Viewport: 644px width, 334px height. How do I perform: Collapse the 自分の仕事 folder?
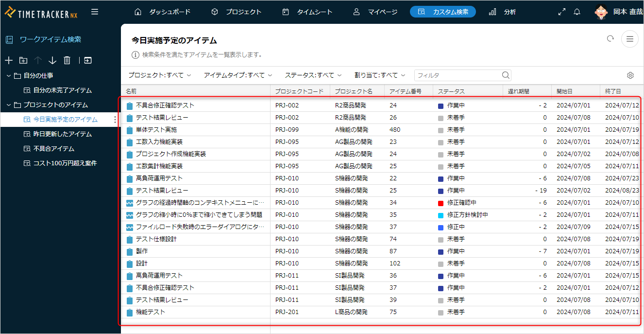point(9,76)
